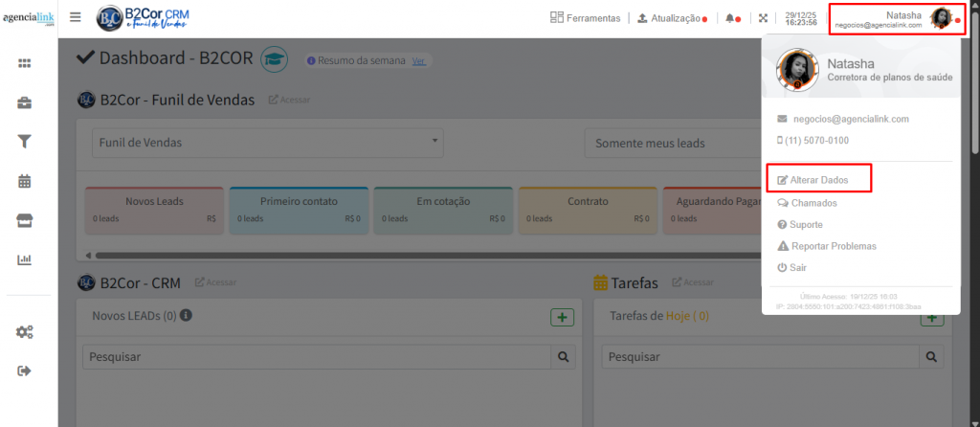
Task: Click the notification bell icon
Action: pyautogui.click(x=730, y=18)
